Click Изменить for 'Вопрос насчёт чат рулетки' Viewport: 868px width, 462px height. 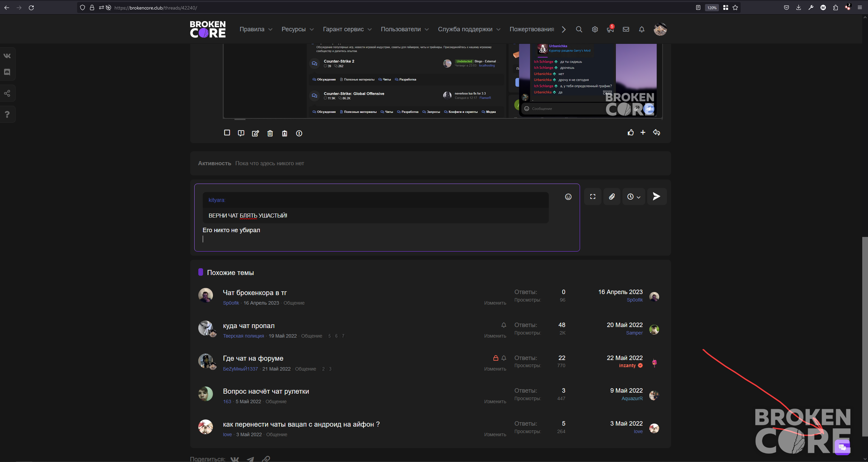(x=495, y=401)
